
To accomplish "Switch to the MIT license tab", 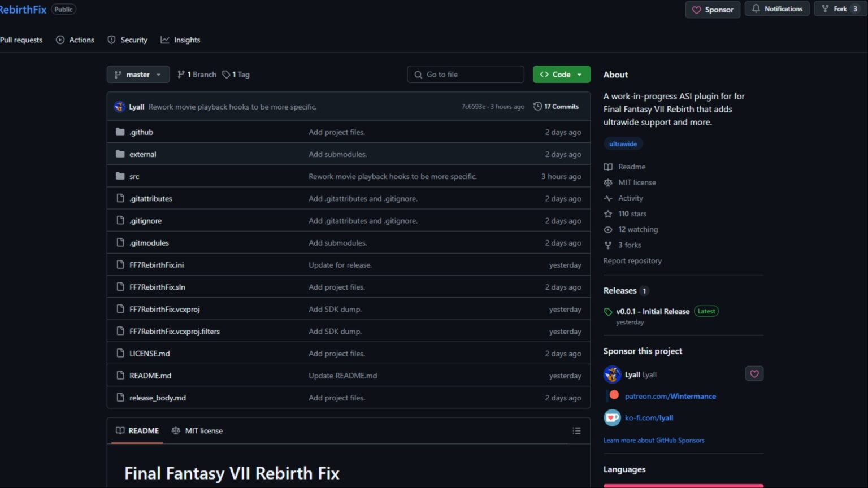I will pos(197,431).
